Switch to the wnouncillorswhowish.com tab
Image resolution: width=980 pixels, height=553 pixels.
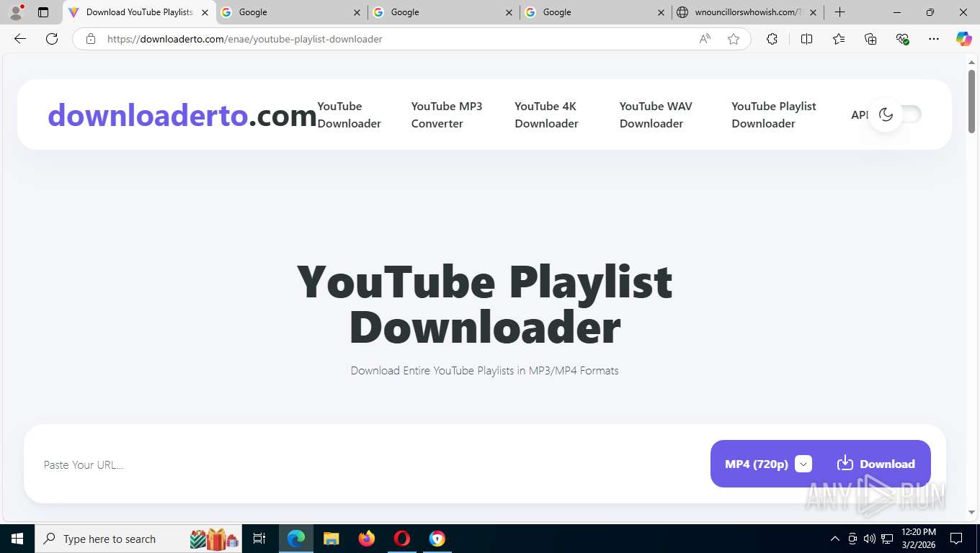click(x=747, y=12)
